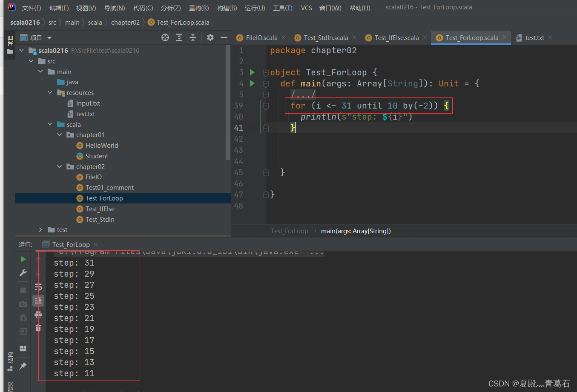Open the 重构(R) menu

click(x=199, y=8)
